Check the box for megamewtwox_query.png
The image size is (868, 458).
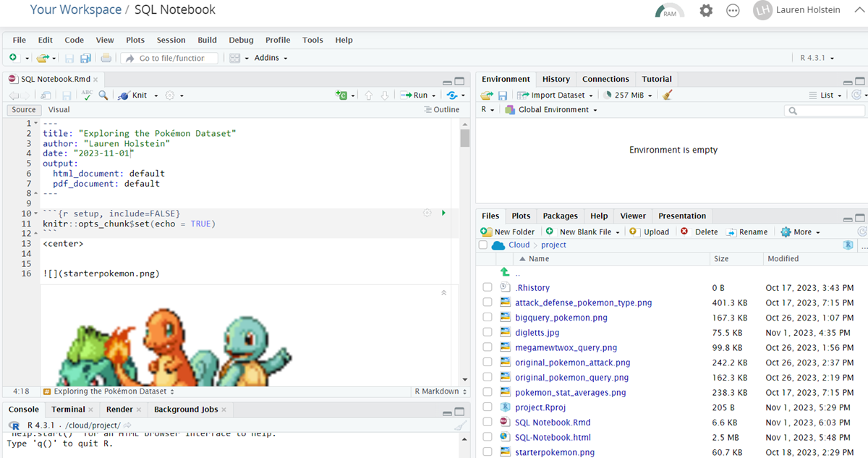[x=488, y=347]
